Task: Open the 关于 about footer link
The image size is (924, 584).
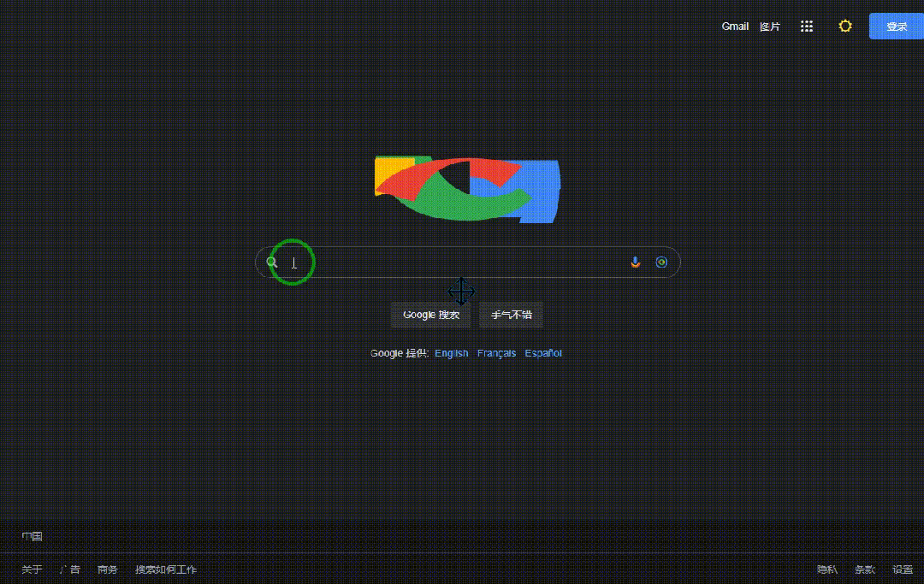Action: [32, 569]
